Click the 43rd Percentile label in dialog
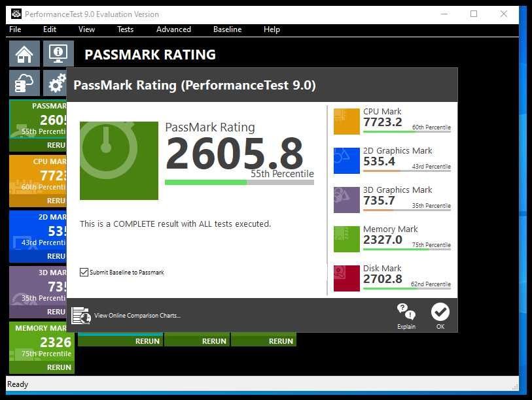Viewport: 532px width, 400px height. [431, 167]
